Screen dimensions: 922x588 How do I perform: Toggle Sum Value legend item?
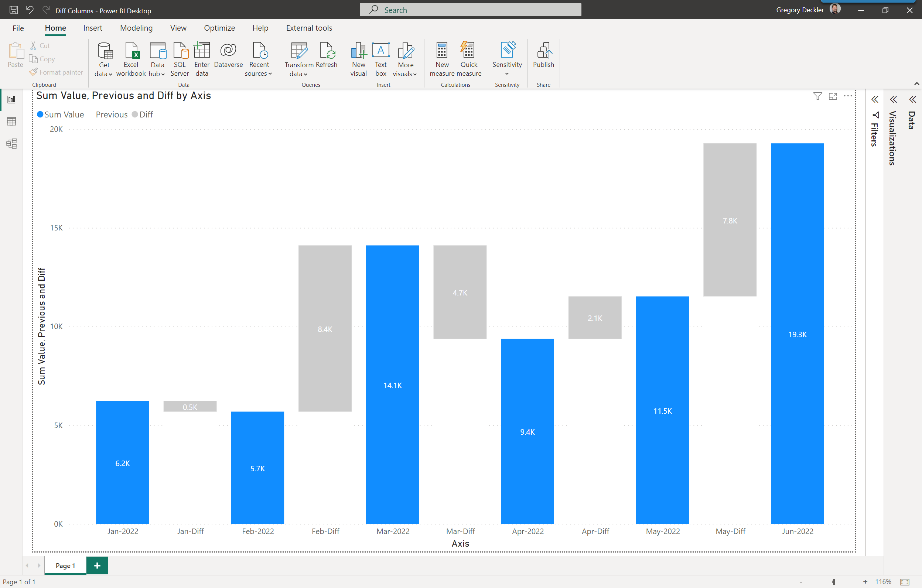pos(61,114)
